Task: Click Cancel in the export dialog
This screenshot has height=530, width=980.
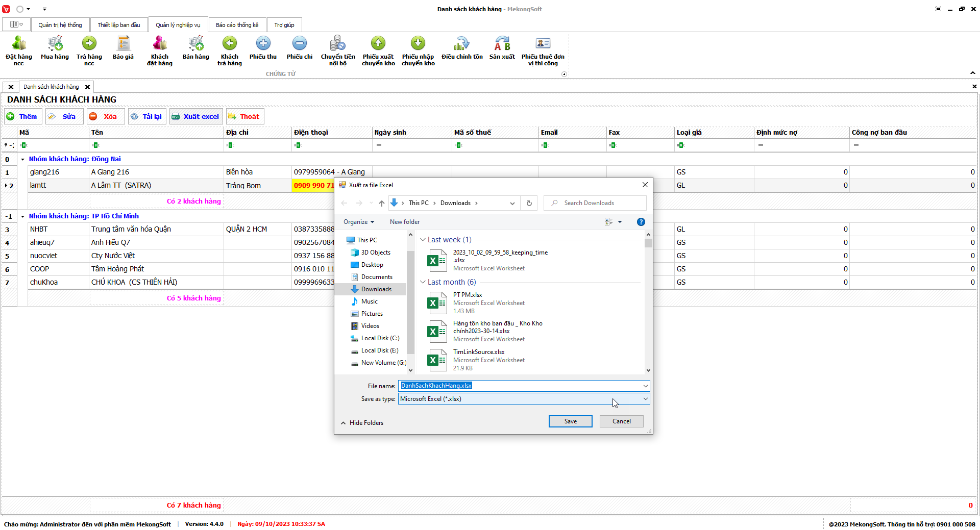Action: coord(621,421)
